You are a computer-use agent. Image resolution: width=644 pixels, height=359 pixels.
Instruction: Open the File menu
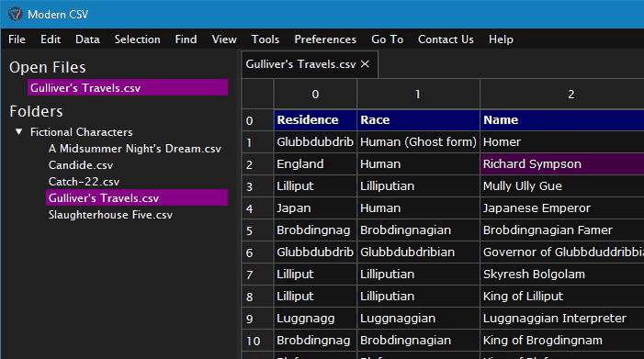pos(17,39)
